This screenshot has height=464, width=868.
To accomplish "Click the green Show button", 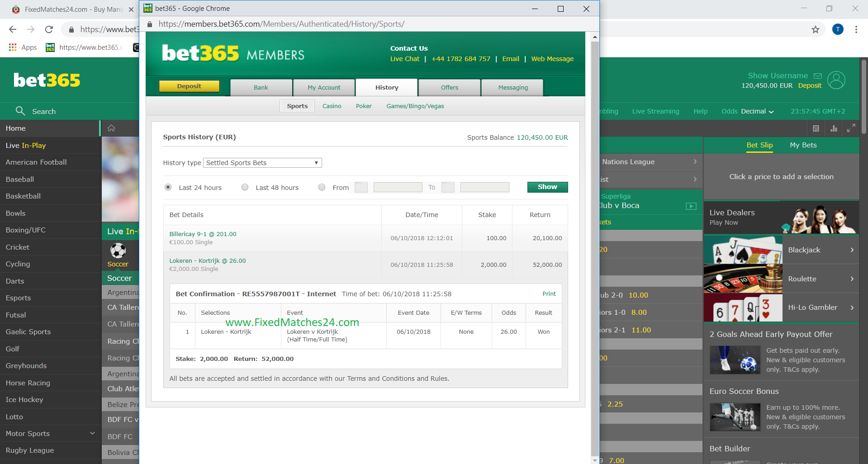I will tap(547, 187).
